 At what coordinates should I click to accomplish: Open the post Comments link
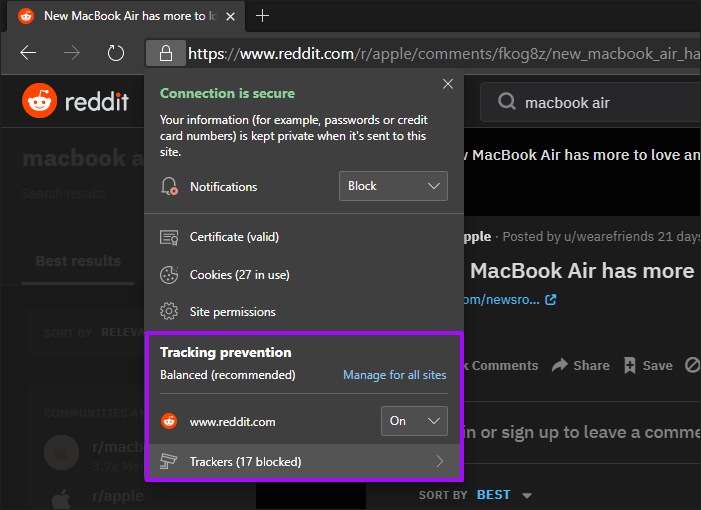click(x=501, y=365)
